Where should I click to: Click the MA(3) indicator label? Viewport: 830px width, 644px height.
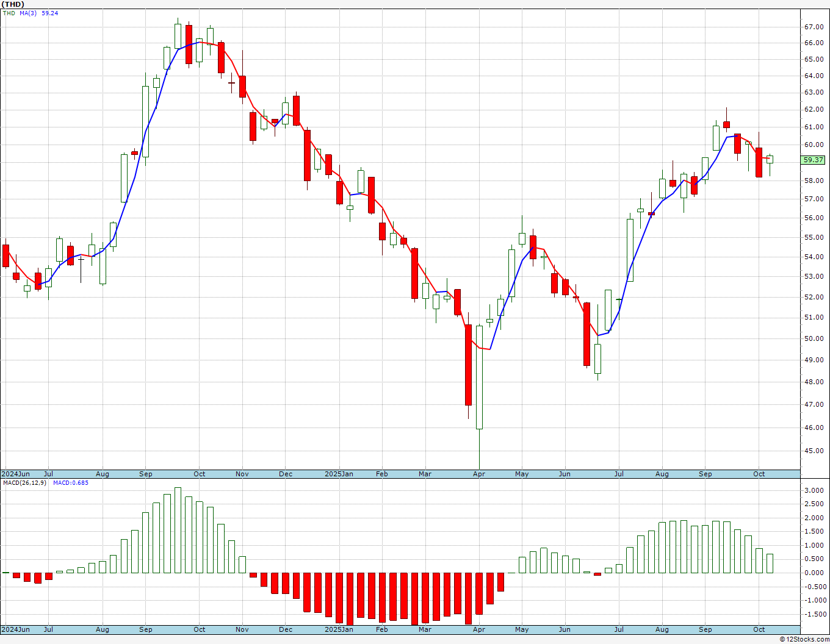[28, 13]
